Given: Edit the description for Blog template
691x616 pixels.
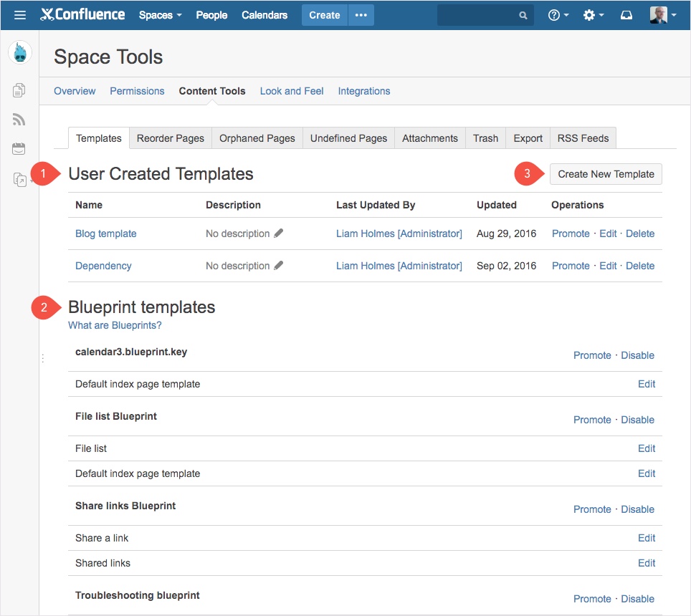Looking at the screenshot, I should [279, 233].
